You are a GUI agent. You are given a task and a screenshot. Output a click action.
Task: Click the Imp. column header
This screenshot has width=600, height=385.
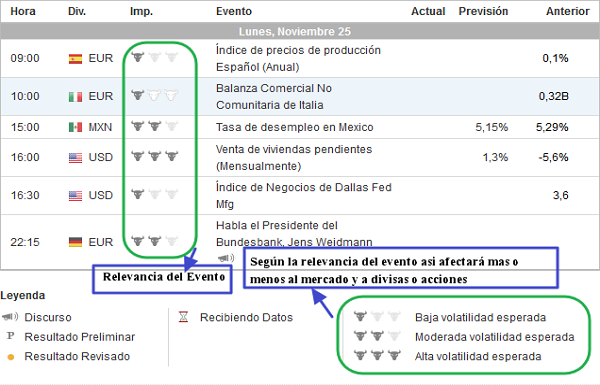tap(141, 11)
